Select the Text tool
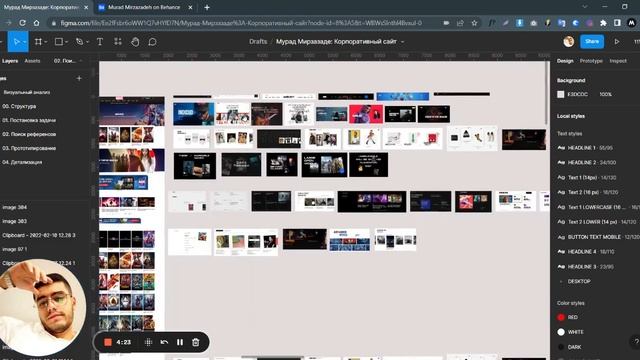640x360 pixels. pos(100,42)
